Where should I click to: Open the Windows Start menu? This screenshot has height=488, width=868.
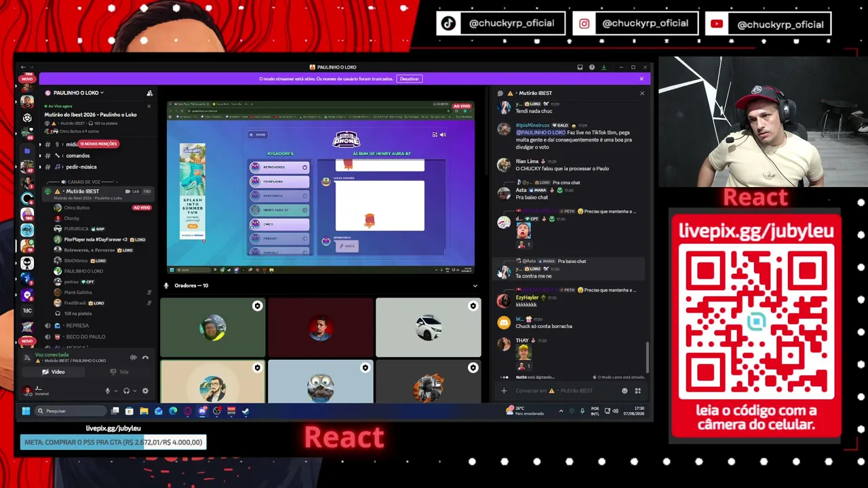click(x=26, y=411)
